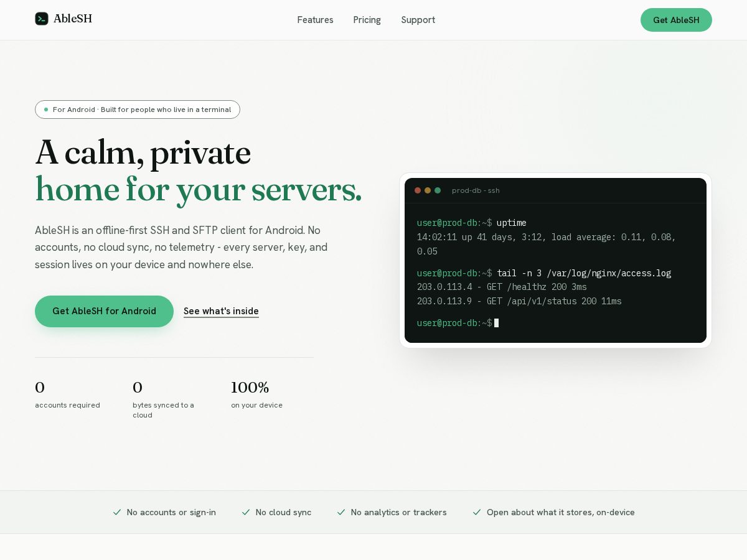Click the load average output line
This screenshot has width=747, height=560.
click(547, 245)
